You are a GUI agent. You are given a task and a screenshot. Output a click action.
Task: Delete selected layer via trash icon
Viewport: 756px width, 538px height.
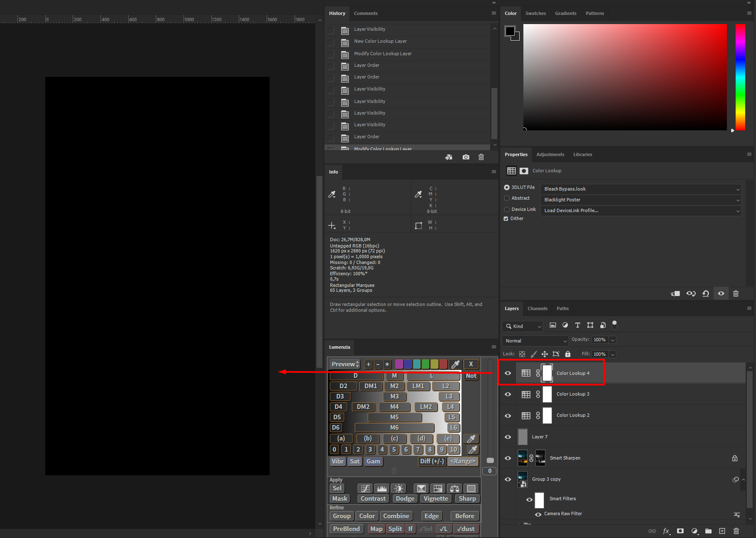[736, 531]
